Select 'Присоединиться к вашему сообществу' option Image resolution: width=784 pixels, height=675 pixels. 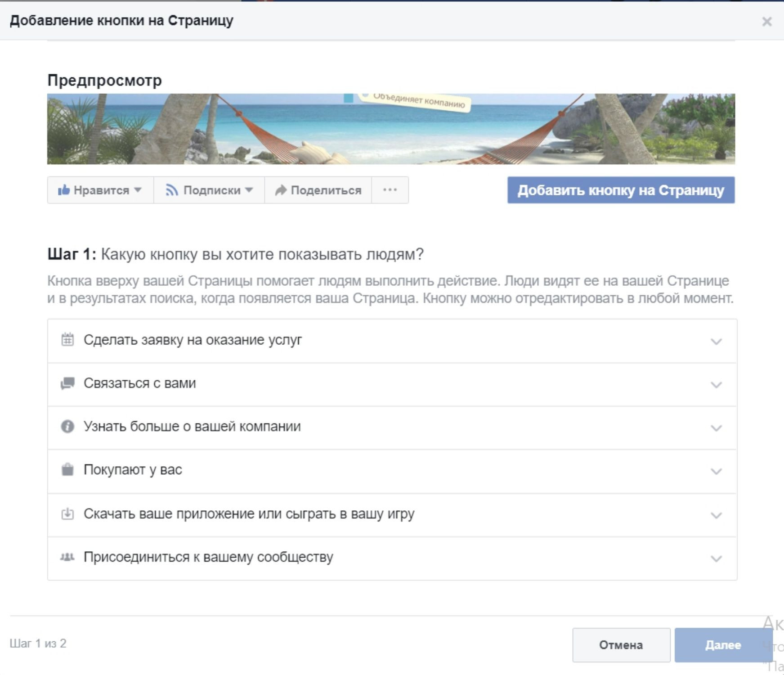[x=208, y=557]
